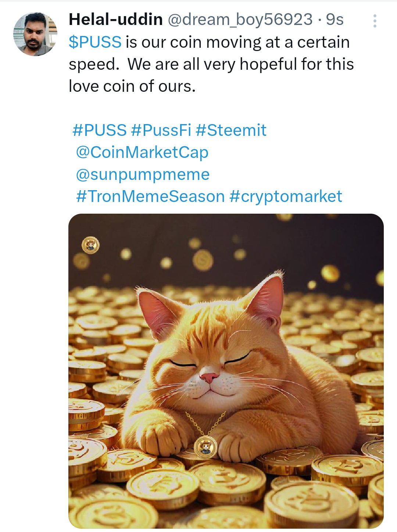397x532 pixels.
Task: Open the #cryptomarket hashtag
Action: [x=286, y=196]
